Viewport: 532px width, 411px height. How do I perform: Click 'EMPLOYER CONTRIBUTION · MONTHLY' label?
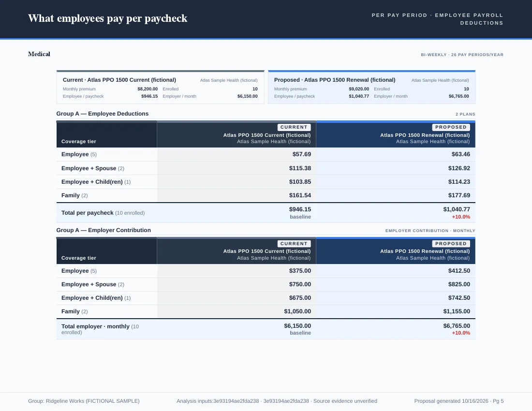click(x=430, y=231)
